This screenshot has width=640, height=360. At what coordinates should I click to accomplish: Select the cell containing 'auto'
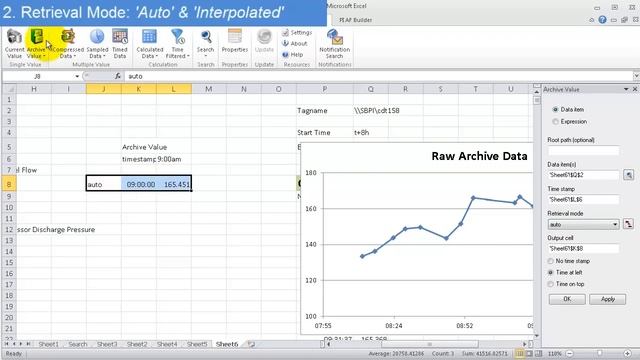(x=104, y=184)
